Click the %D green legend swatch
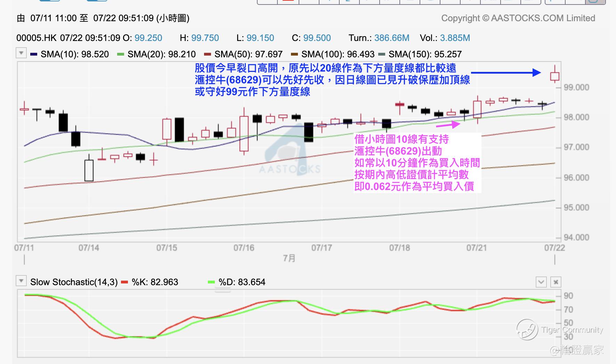 point(211,282)
